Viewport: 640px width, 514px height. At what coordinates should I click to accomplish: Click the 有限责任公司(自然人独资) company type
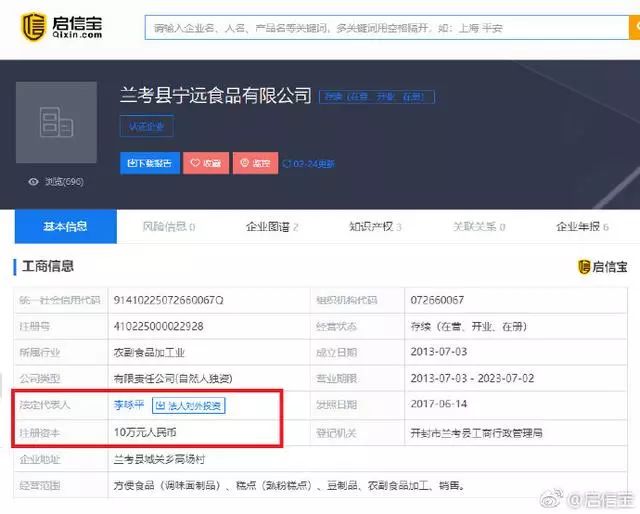coord(173,379)
